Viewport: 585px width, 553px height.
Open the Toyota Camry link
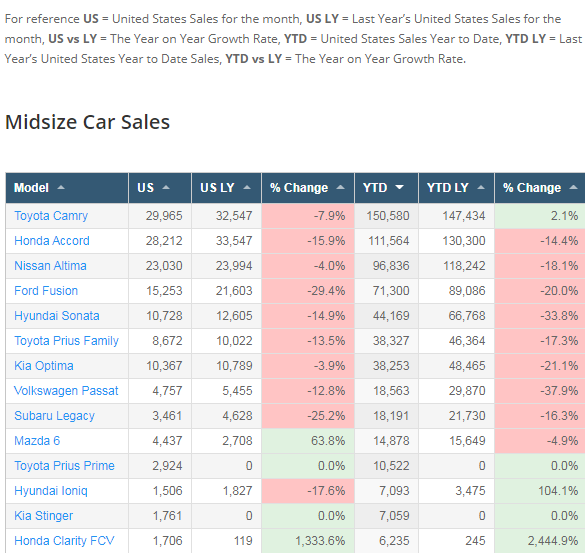(x=51, y=216)
